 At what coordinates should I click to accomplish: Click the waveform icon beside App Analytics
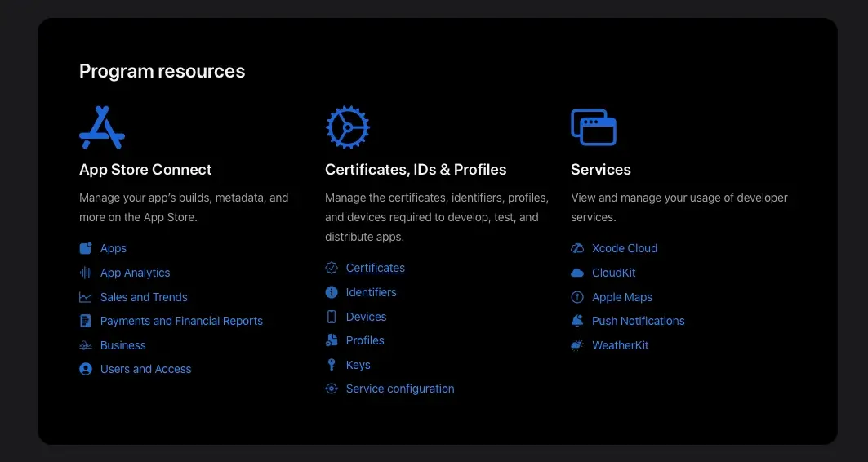click(x=85, y=273)
